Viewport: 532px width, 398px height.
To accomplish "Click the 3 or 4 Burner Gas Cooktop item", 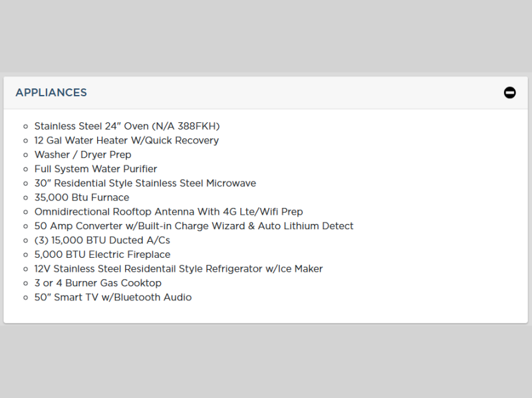I will tap(98, 283).
